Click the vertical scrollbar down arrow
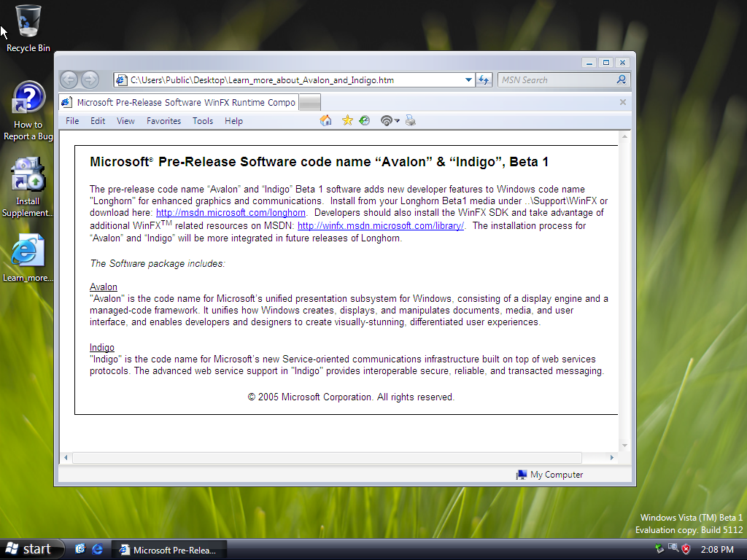The height and width of the screenshot is (560, 747). tap(624, 446)
